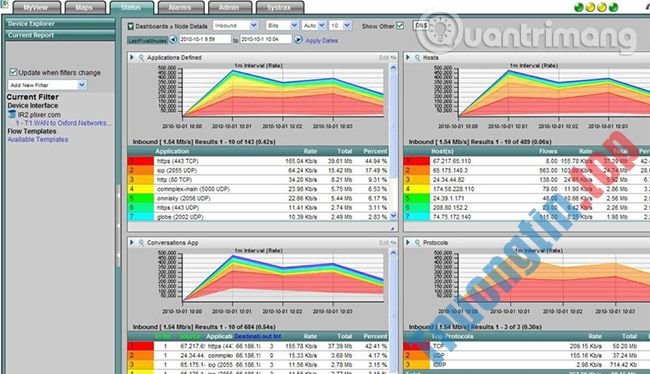Toggle the Show Other checkbox

[x=400, y=26]
